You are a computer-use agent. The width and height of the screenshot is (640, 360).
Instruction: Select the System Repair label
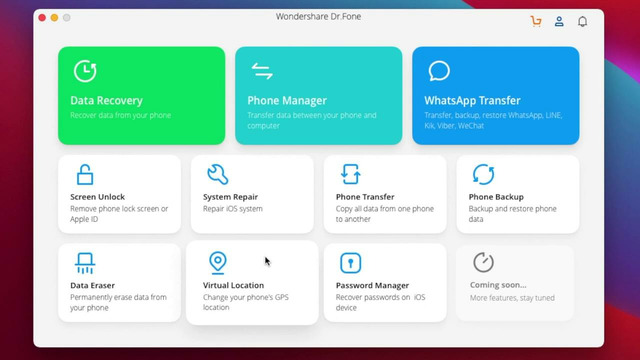click(230, 197)
